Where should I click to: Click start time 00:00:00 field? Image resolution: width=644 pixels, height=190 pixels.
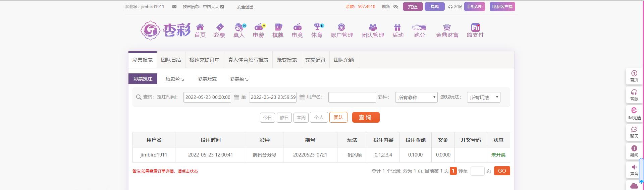(x=207, y=97)
